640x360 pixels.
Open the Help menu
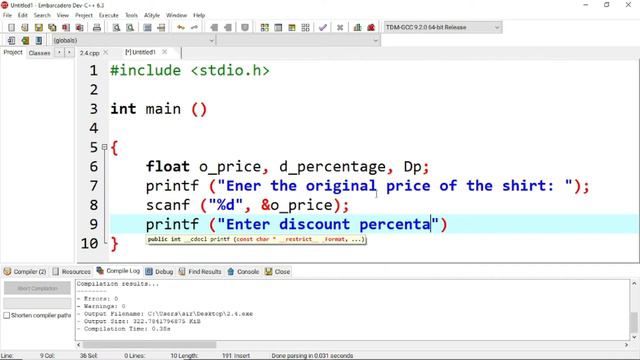click(x=199, y=15)
